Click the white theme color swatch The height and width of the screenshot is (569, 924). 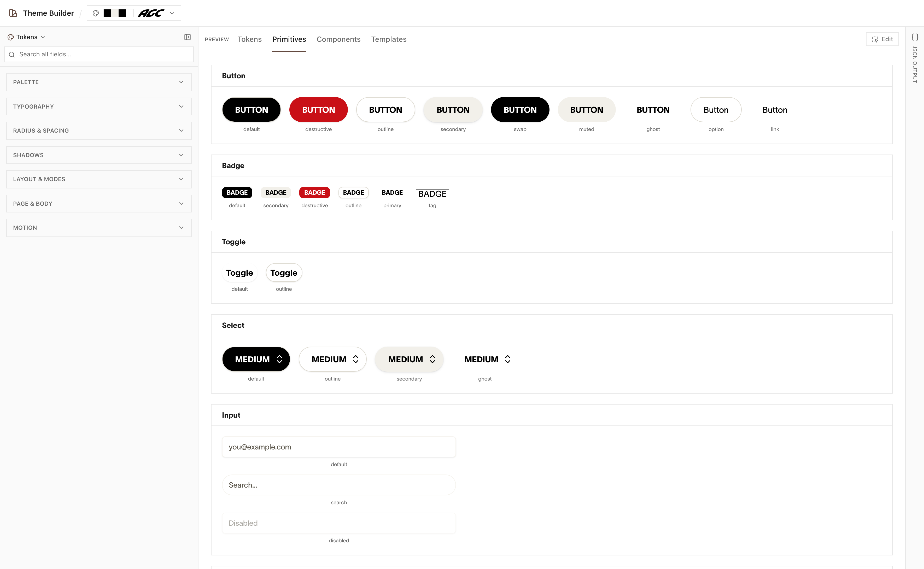130,13
